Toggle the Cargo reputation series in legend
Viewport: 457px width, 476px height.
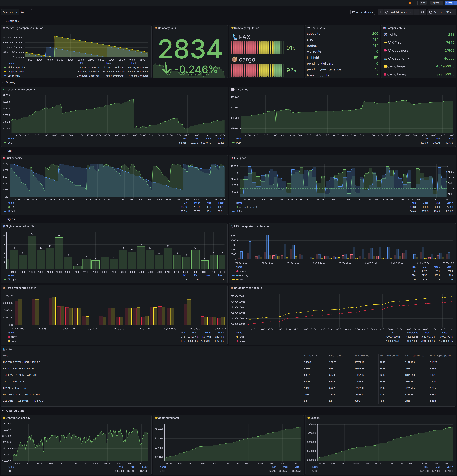(x=16, y=72)
